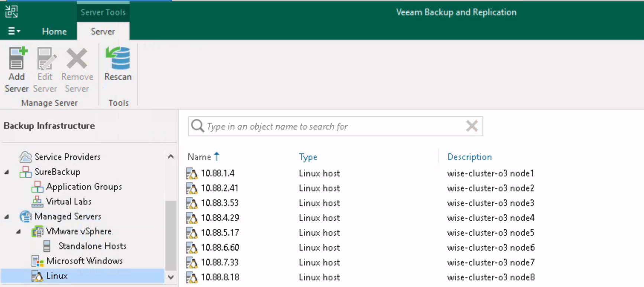This screenshot has height=287, width=644.
Task: Click description wise-cluster-o3 node5
Action: 491,233
